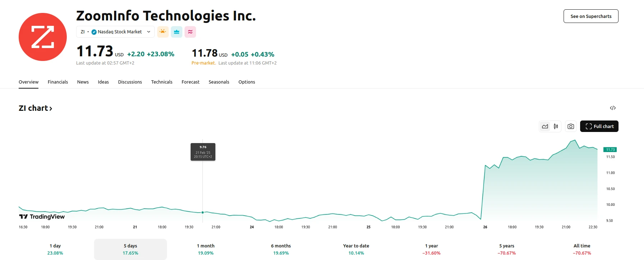Take a chart snapshot with camera icon

pyautogui.click(x=571, y=126)
